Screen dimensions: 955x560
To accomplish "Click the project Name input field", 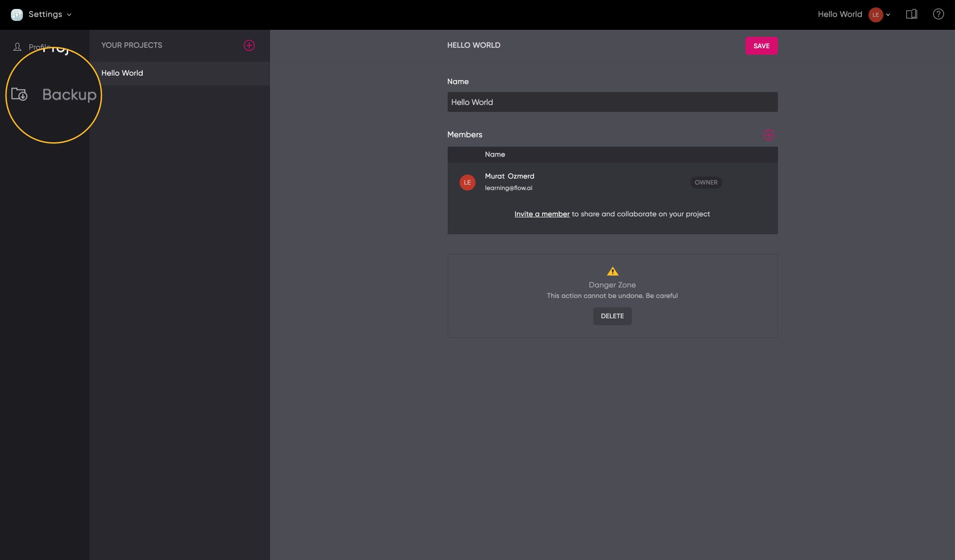I will [x=612, y=102].
